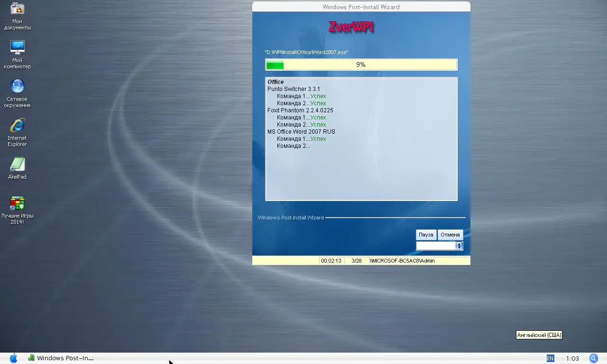Viewport: 607px width, 364px height.
Task: Click the ZverWPI logo title
Action: point(351,27)
